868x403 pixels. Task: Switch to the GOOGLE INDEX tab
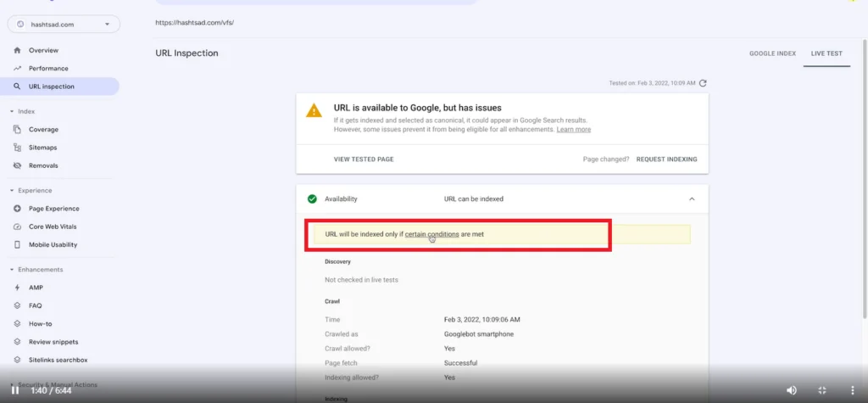tap(773, 53)
